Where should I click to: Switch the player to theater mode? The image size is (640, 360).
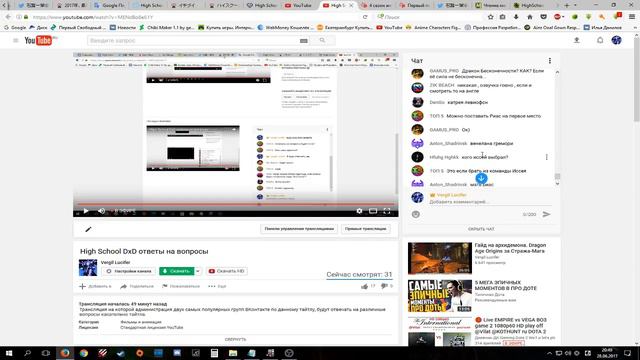(x=373, y=211)
